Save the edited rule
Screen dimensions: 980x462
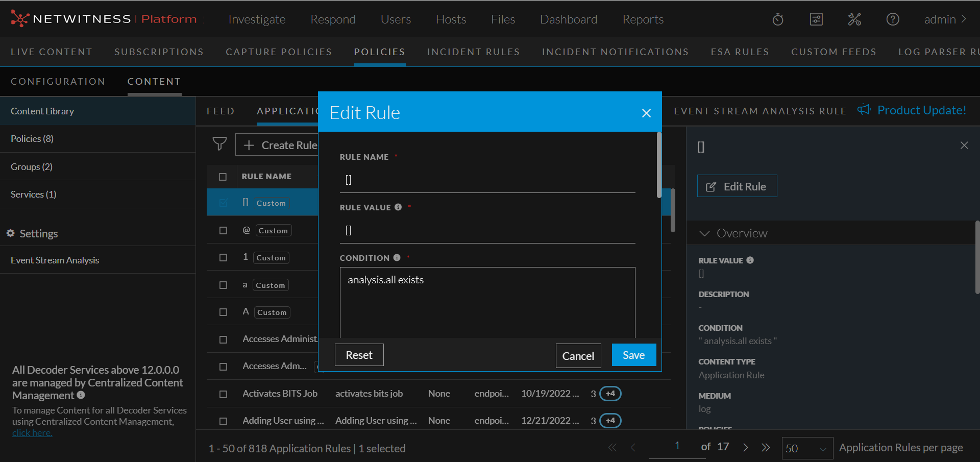click(633, 355)
